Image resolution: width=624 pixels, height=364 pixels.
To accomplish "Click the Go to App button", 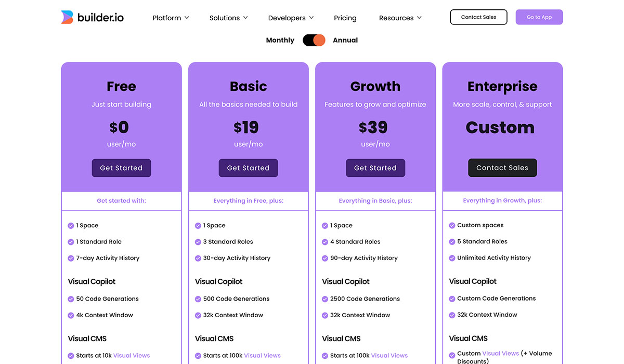I will click(539, 17).
